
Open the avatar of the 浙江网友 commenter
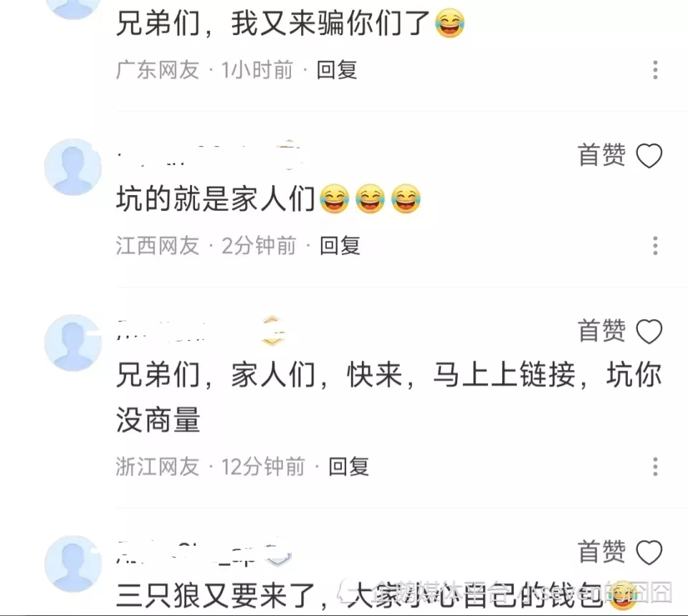(x=73, y=343)
